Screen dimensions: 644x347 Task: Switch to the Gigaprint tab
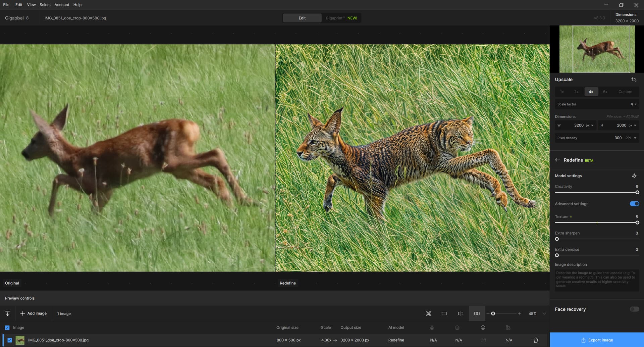click(x=341, y=18)
